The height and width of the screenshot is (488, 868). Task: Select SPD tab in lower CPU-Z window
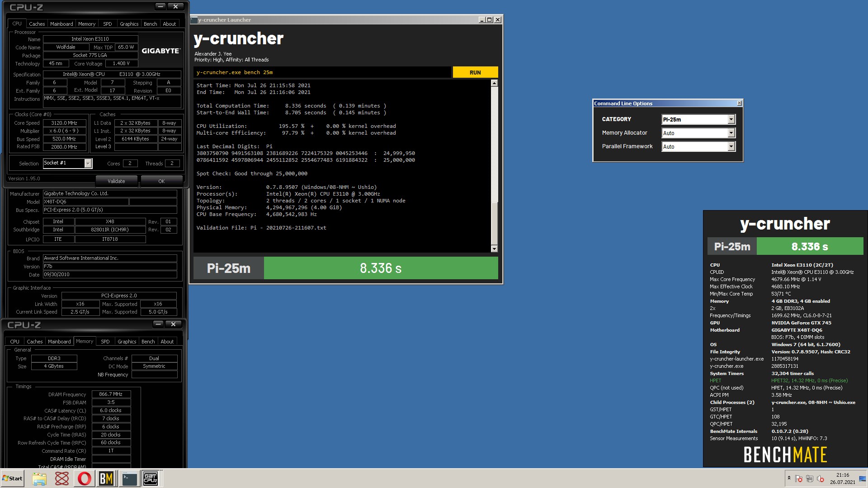[105, 342]
